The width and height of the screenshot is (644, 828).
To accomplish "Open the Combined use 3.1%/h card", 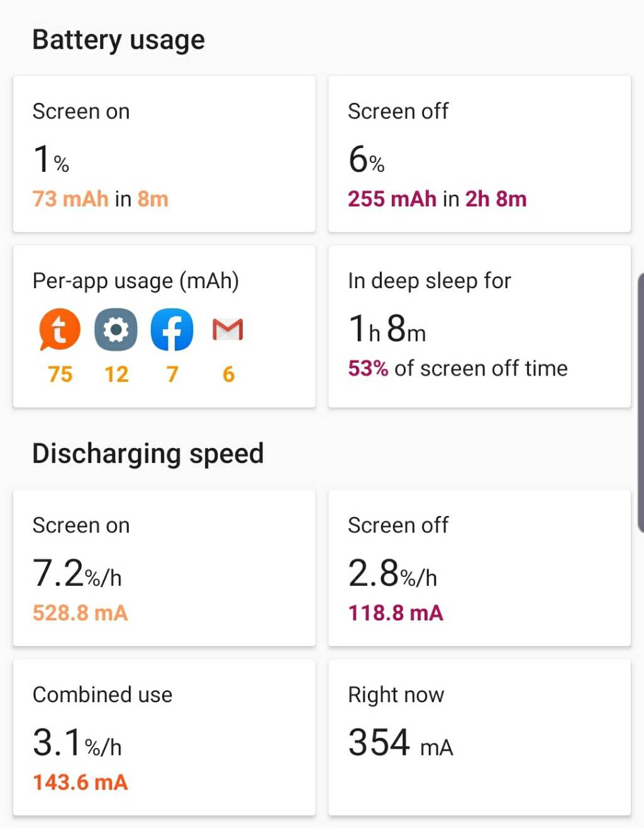I will [164, 737].
